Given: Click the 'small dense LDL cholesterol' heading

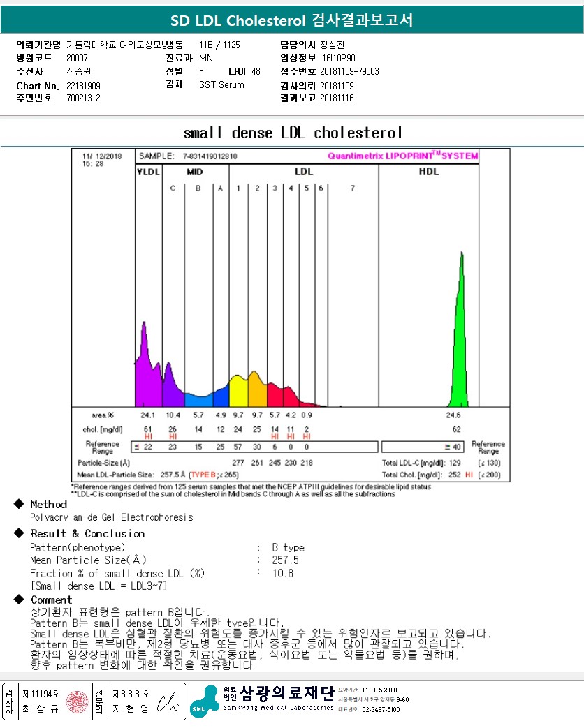Looking at the screenshot, I should (293, 133).
